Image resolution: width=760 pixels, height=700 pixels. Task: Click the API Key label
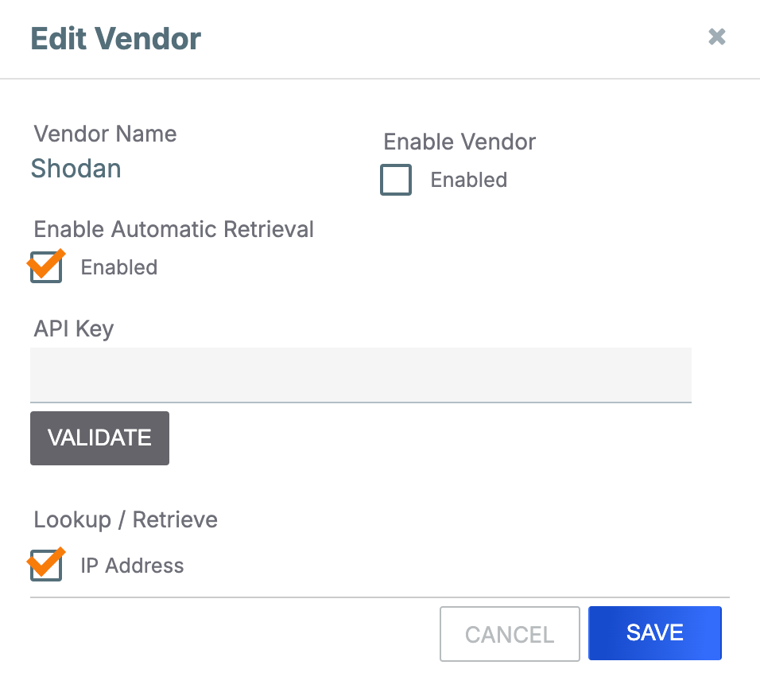click(74, 329)
